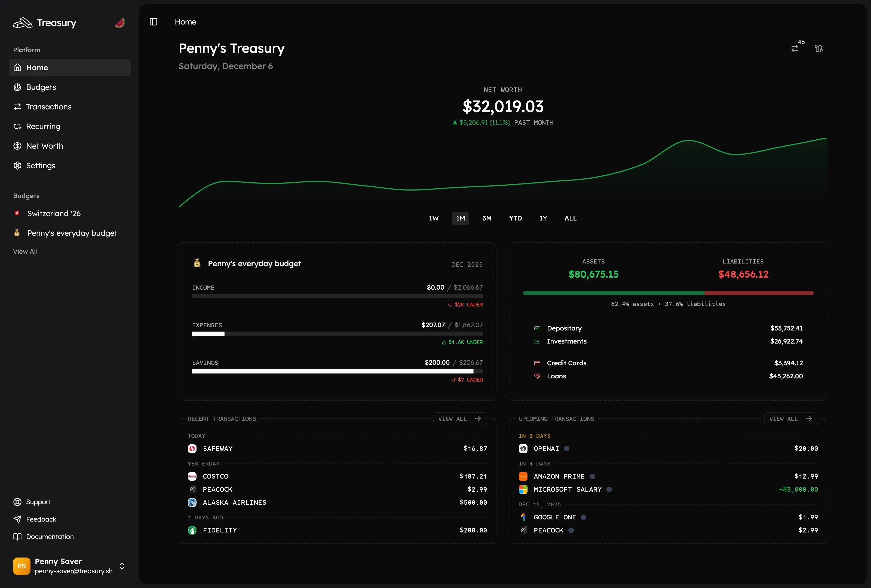Expand the Penny Saver account chevron

point(122,566)
